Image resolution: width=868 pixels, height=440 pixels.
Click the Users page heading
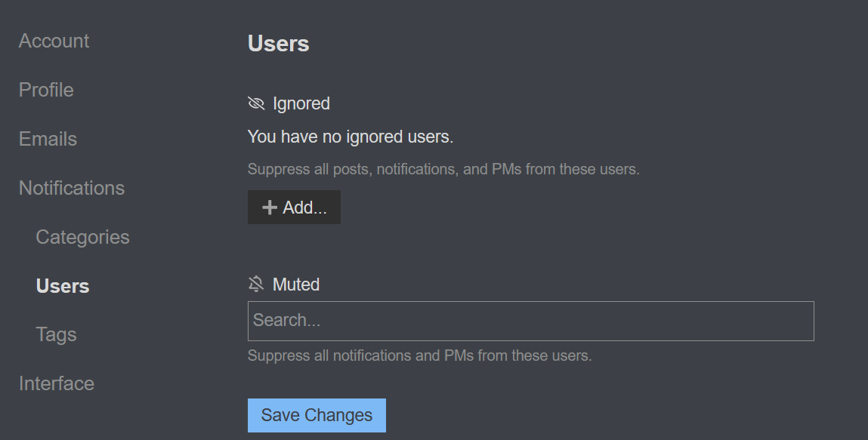point(279,44)
